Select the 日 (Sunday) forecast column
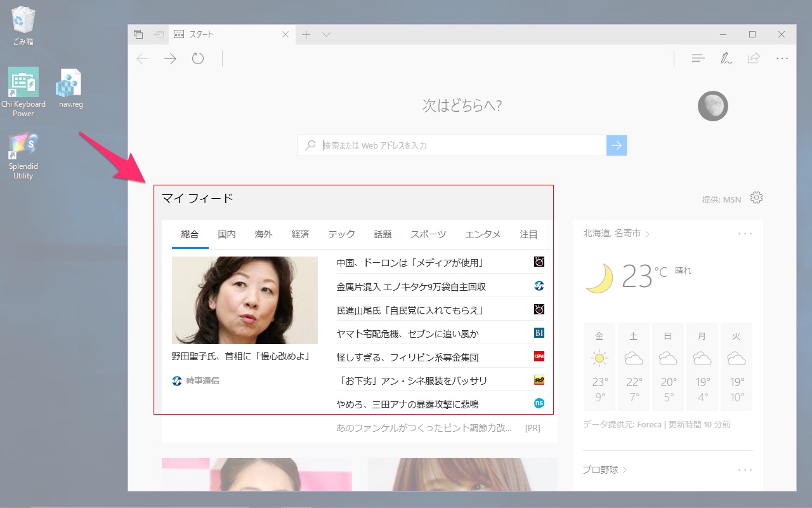 (668, 367)
